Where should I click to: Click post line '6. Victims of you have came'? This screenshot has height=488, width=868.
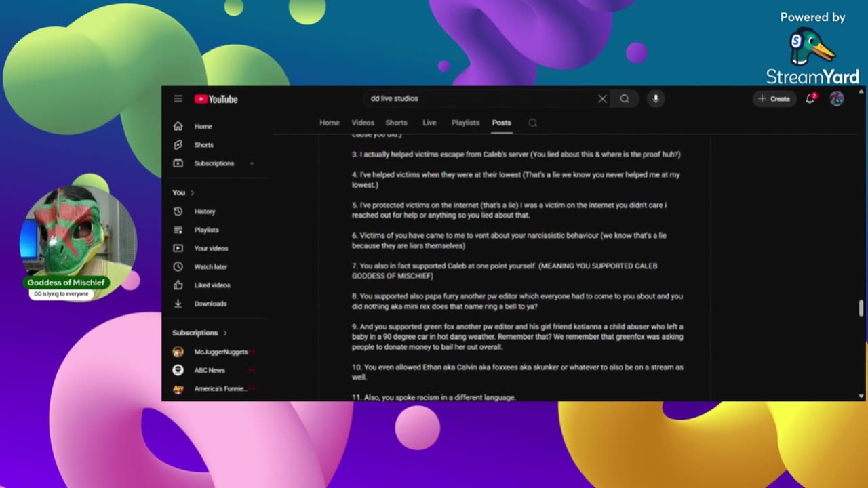pos(509,241)
